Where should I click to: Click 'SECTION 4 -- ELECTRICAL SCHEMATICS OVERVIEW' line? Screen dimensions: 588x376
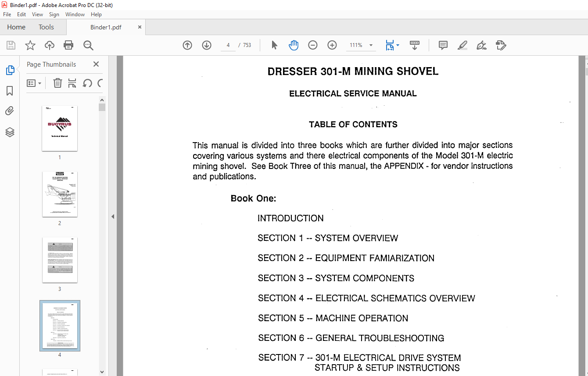(x=366, y=298)
